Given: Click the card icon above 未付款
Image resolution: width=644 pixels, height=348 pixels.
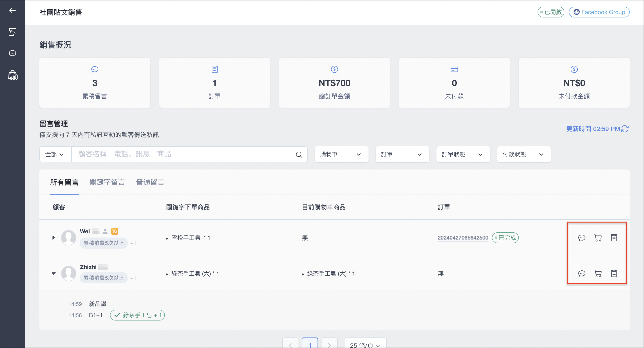Looking at the screenshot, I should point(454,69).
